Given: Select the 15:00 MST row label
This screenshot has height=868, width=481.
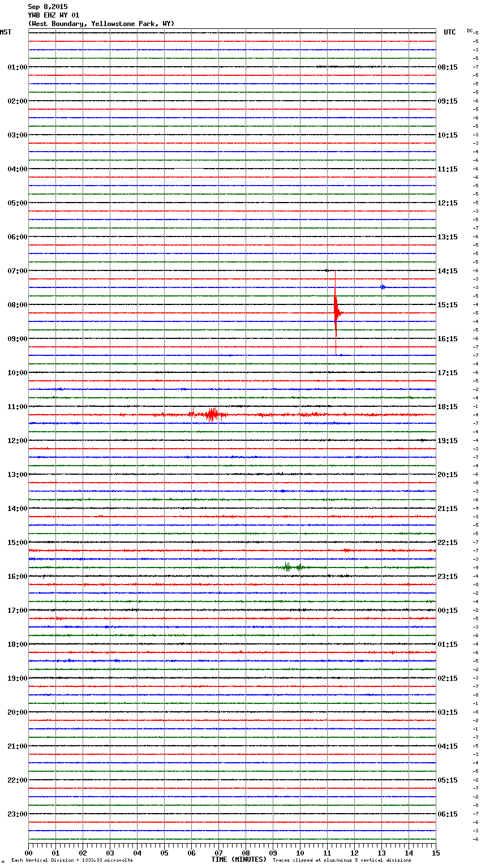Looking at the screenshot, I should click(x=18, y=543).
